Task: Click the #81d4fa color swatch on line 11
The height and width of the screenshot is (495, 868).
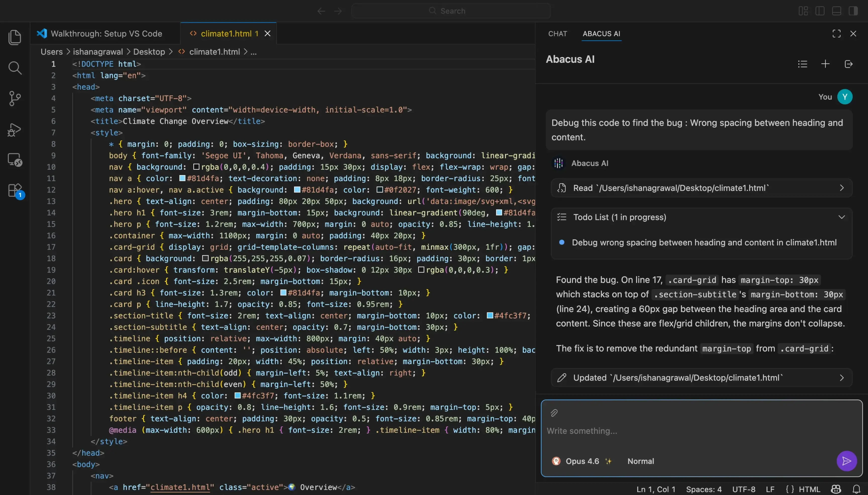Action: click(x=182, y=178)
